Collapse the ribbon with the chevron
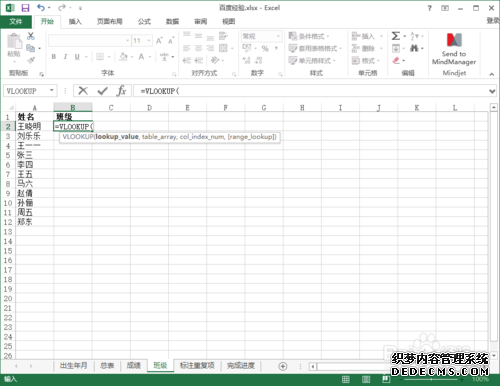 tap(492, 74)
